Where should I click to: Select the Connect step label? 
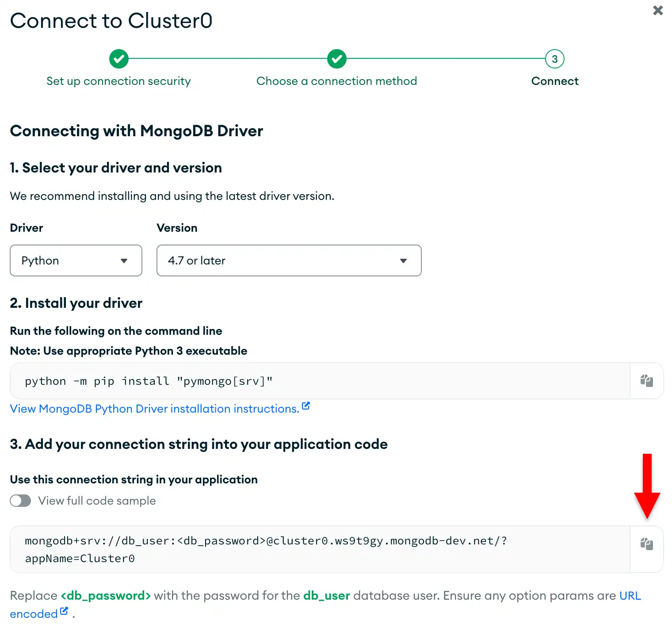[554, 81]
